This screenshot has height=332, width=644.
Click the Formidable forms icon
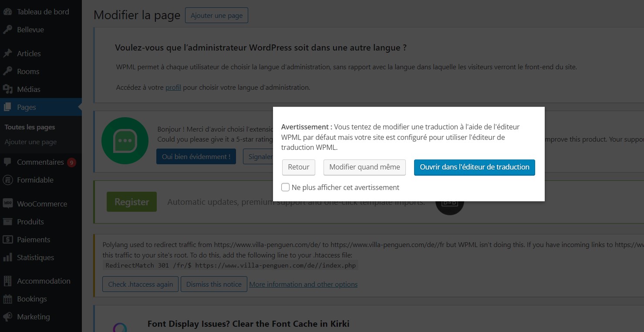point(8,180)
